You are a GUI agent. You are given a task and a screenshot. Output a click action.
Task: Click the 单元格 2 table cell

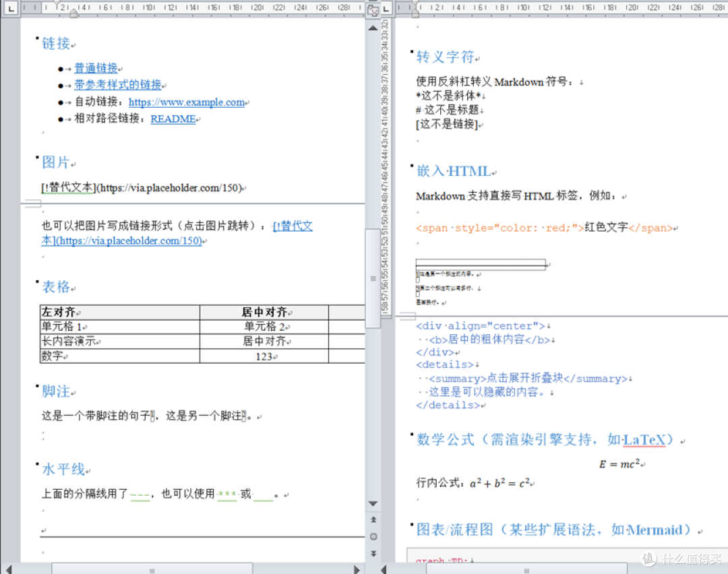pyautogui.click(x=264, y=327)
